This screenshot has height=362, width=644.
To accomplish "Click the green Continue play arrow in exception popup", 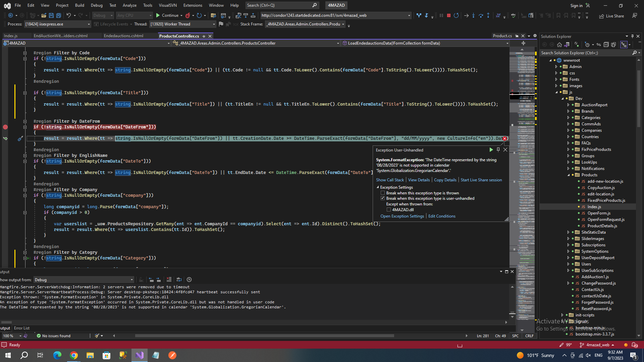I will (x=491, y=150).
